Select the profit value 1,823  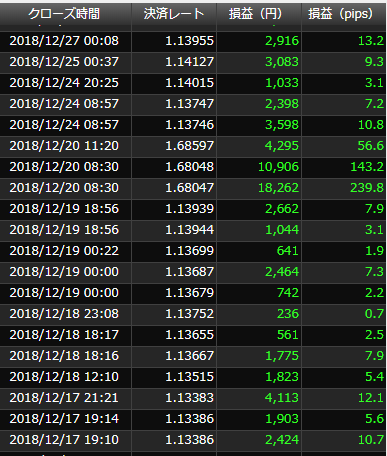click(x=282, y=377)
